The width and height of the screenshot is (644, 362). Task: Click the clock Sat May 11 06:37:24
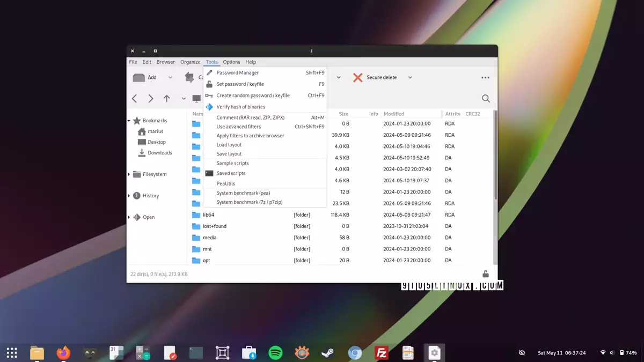coord(562,353)
